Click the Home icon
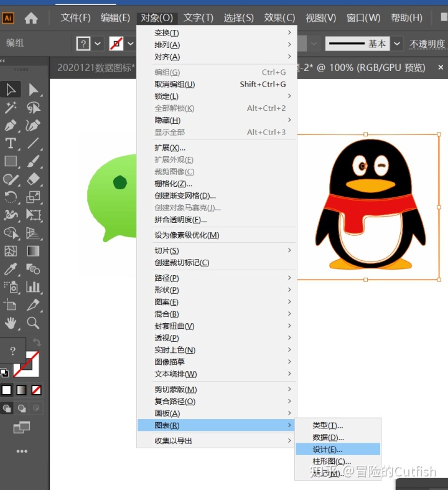Screen dimensions: 448x490 tap(31, 18)
